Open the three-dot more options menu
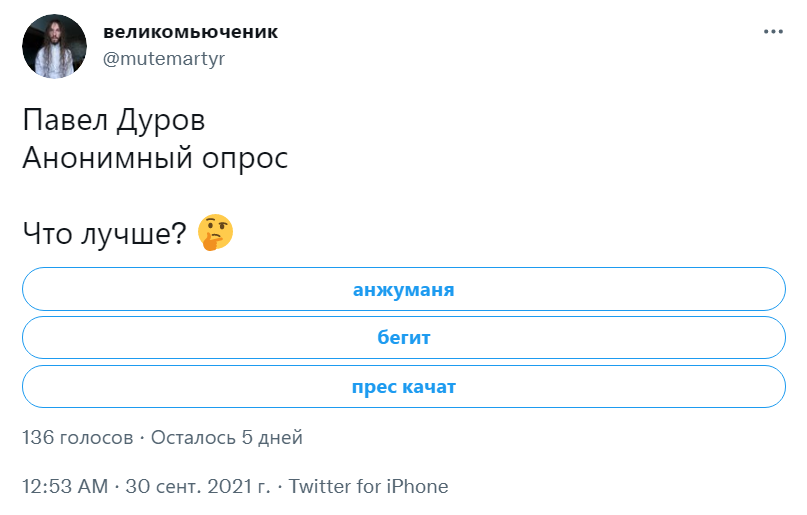Screen dimensions: 807x515 773,32
